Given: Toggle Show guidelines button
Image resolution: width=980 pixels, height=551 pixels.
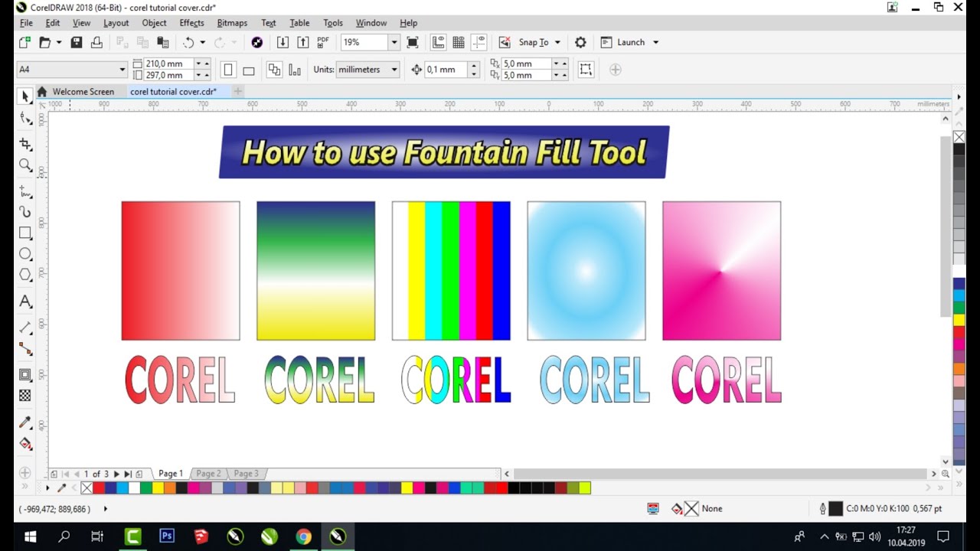Looking at the screenshot, I should point(479,43).
